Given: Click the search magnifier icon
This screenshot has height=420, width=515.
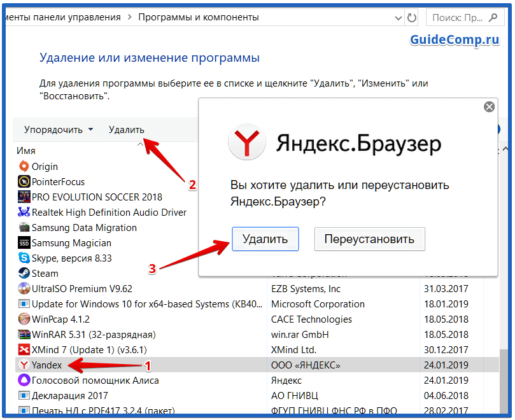Looking at the screenshot, I should click(x=493, y=17).
